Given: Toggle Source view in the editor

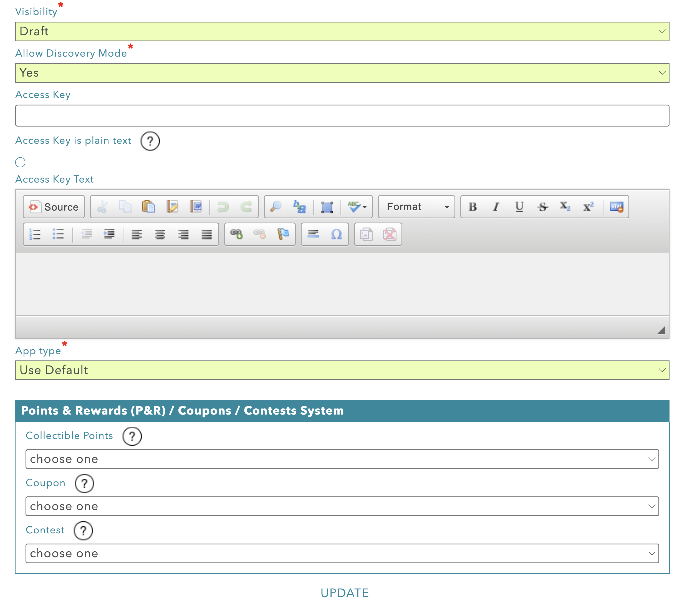Looking at the screenshot, I should pos(54,207).
